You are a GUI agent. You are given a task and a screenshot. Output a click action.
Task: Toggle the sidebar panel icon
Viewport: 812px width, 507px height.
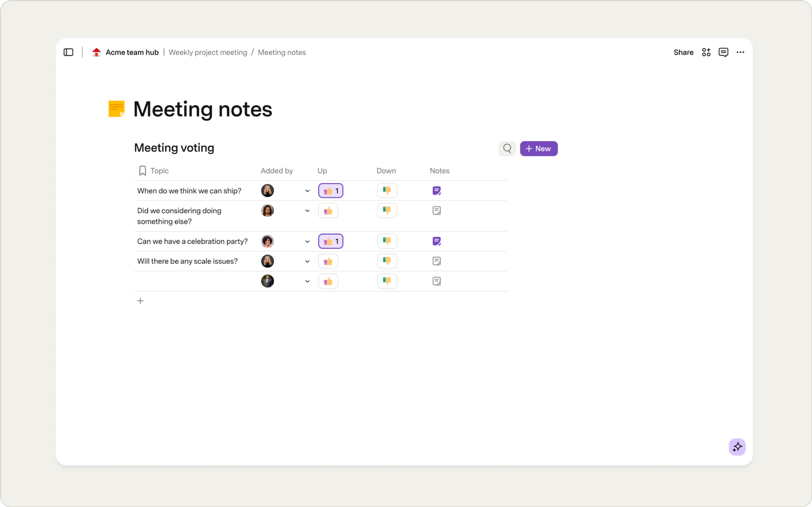68,52
